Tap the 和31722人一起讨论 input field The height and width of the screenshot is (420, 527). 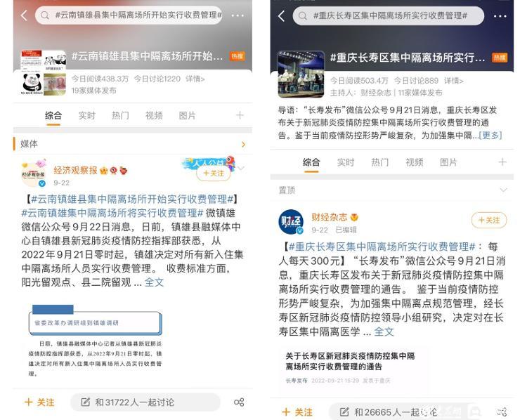(145, 402)
